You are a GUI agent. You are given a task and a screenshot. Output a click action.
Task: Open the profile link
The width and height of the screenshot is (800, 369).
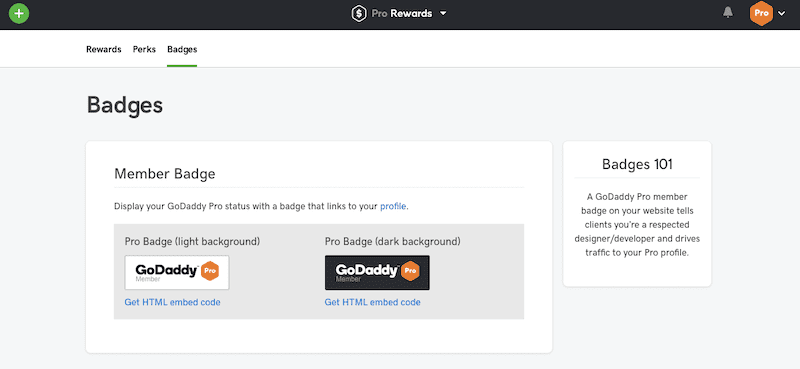pos(393,206)
